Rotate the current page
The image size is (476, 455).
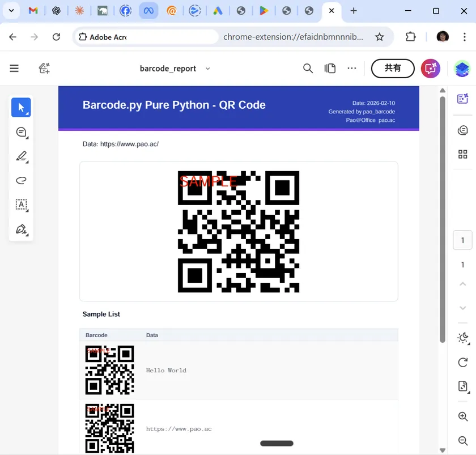tap(462, 363)
